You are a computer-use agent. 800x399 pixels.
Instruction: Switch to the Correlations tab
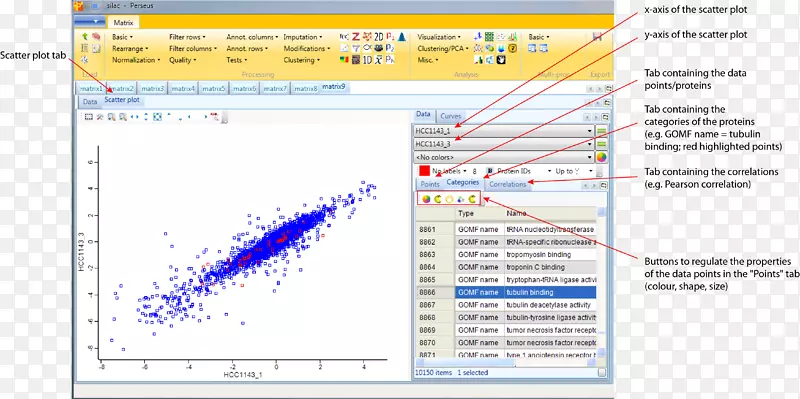click(x=507, y=185)
